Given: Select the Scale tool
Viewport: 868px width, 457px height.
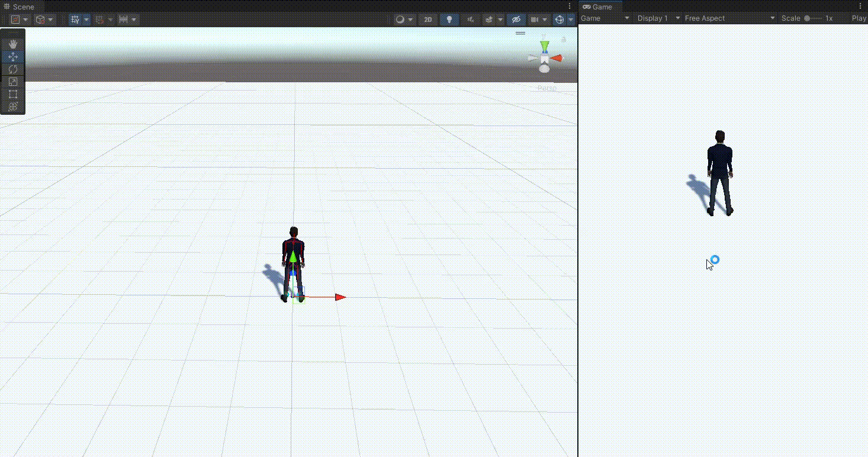Looking at the screenshot, I should tap(13, 82).
